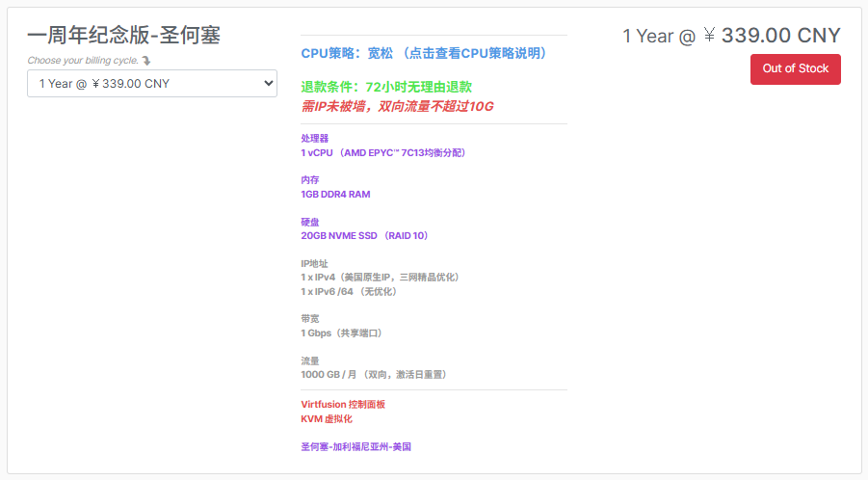Click the 内存 label
The image size is (868, 480).
(310, 180)
